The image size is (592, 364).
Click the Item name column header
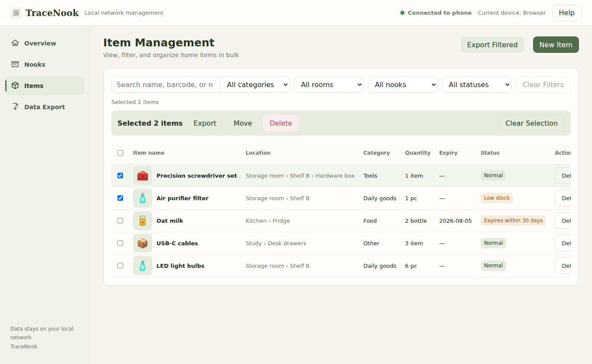click(149, 153)
